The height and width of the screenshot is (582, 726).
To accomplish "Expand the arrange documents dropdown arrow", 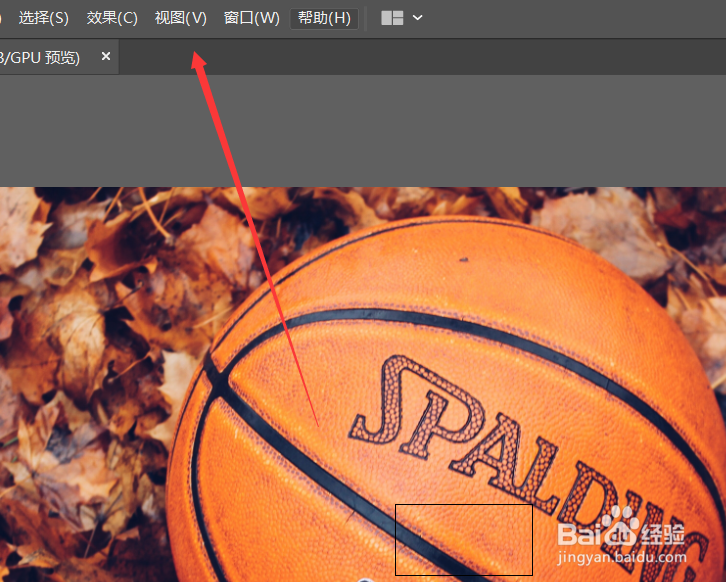I will 417,18.
